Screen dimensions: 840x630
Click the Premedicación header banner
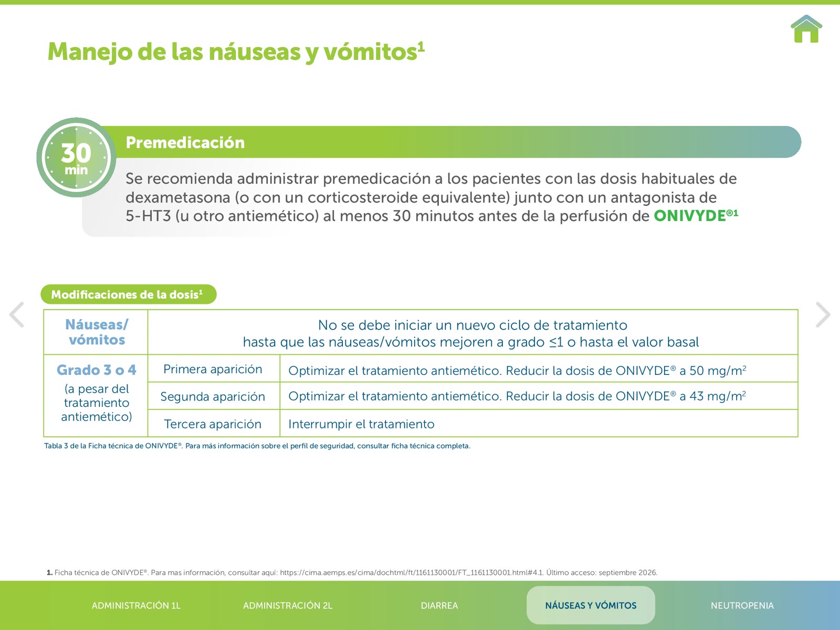(x=451, y=142)
